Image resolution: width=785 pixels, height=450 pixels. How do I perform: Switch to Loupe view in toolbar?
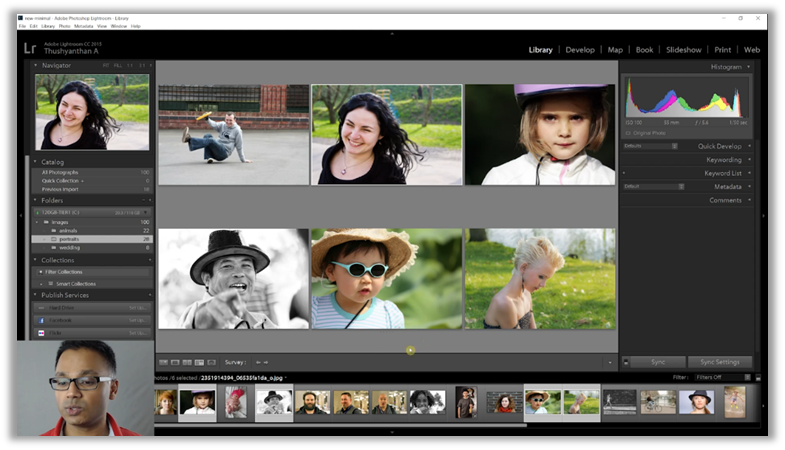[175, 362]
